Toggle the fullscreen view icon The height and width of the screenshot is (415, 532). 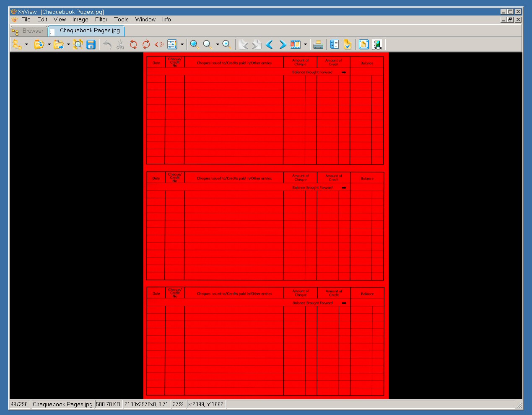tap(363, 44)
